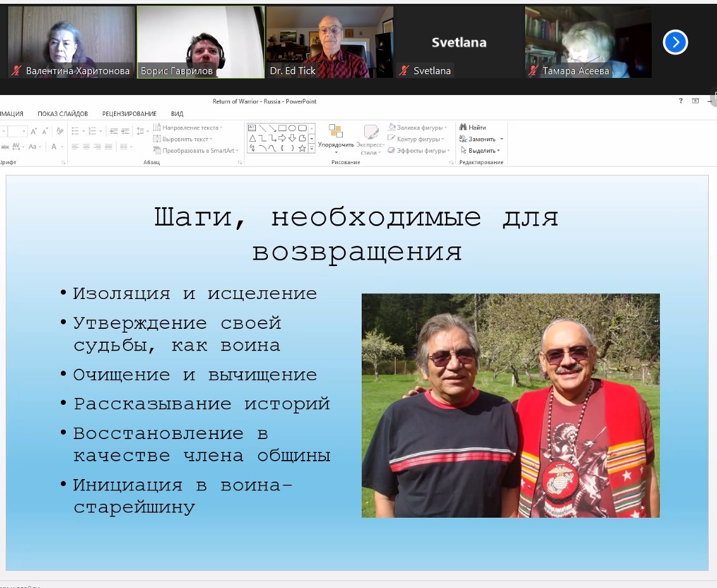717x588 pixels.
Task: Click the text box shape icon
Action: tap(252, 128)
